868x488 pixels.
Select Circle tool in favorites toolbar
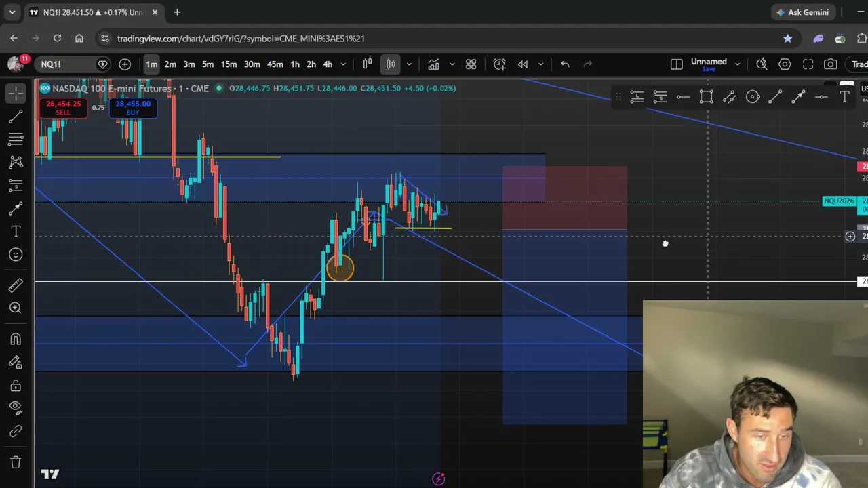[x=753, y=98]
